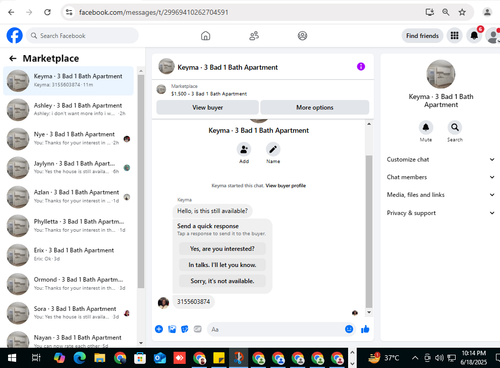
Task: Open the Groups icon in top nav
Action: 302,36
